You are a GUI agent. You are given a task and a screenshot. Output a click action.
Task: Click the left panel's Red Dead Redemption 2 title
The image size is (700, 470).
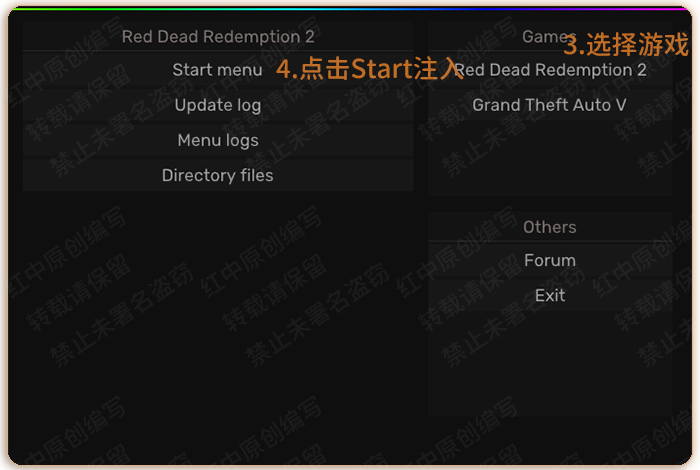click(218, 36)
